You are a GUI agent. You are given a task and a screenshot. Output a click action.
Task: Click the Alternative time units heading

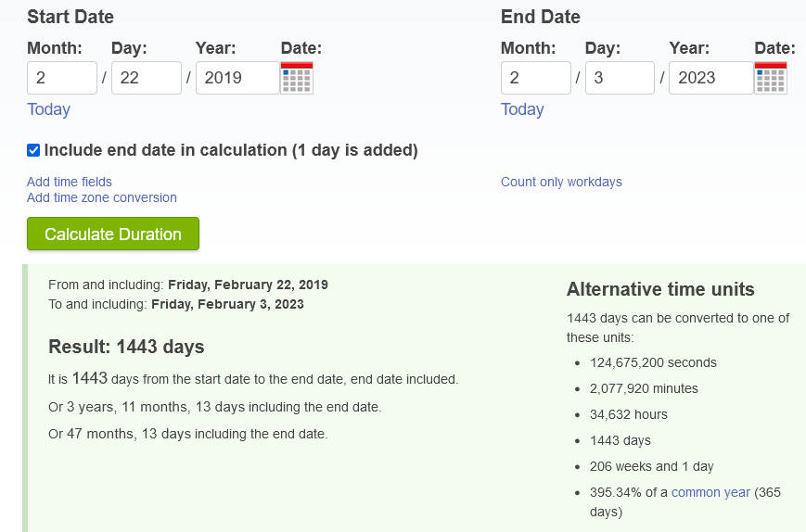[660, 289]
